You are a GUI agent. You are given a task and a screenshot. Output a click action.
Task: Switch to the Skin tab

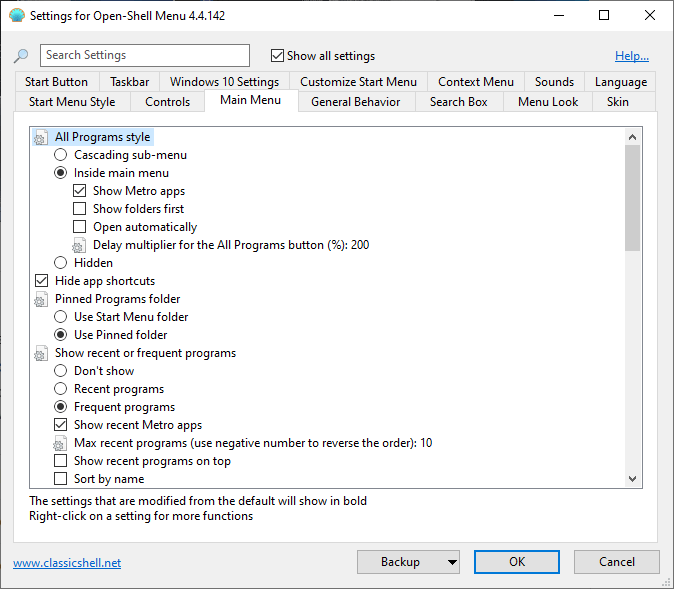(x=618, y=101)
